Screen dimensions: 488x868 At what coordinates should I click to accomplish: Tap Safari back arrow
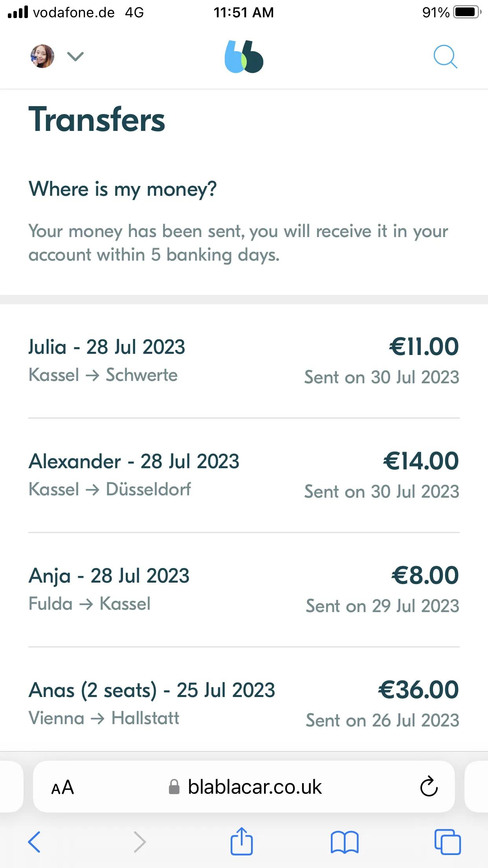pos(34,842)
